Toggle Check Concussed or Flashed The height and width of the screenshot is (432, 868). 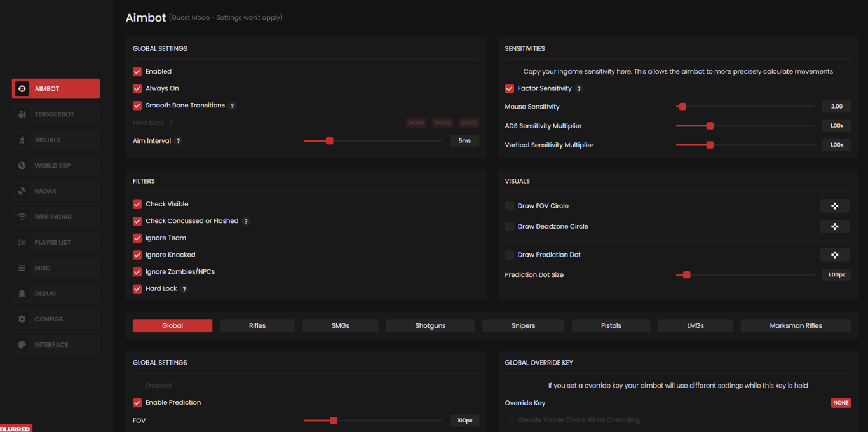pos(137,221)
